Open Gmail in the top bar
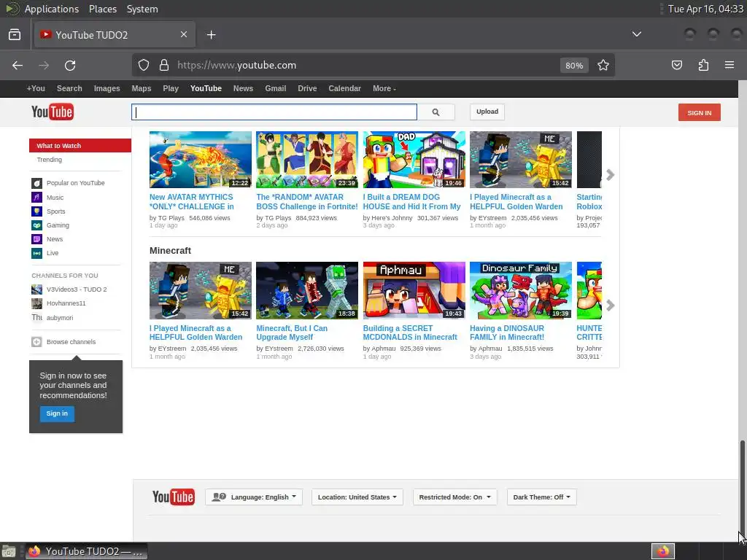 (275, 88)
